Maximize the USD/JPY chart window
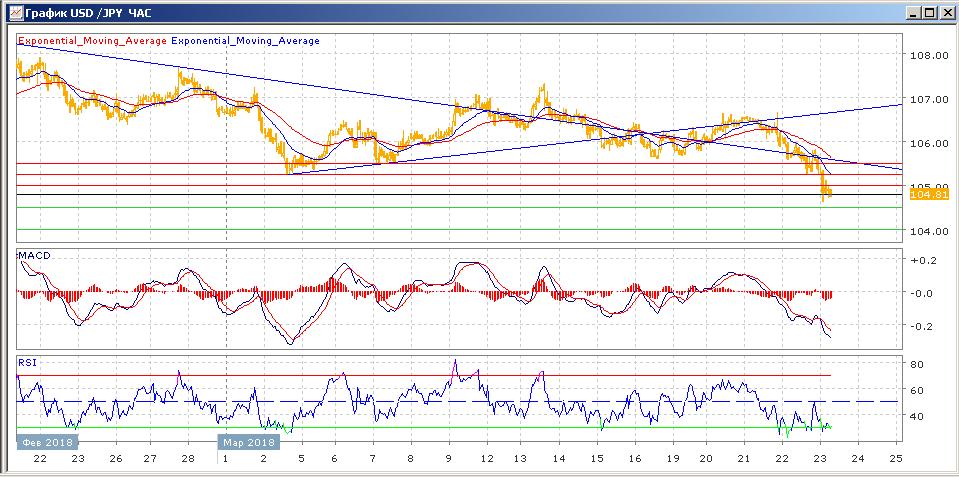The width and height of the screenshot is (959, 477). 929,13
